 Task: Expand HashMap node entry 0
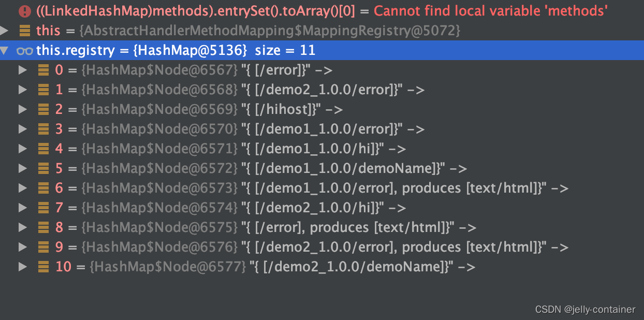click(x=23, y=70)
